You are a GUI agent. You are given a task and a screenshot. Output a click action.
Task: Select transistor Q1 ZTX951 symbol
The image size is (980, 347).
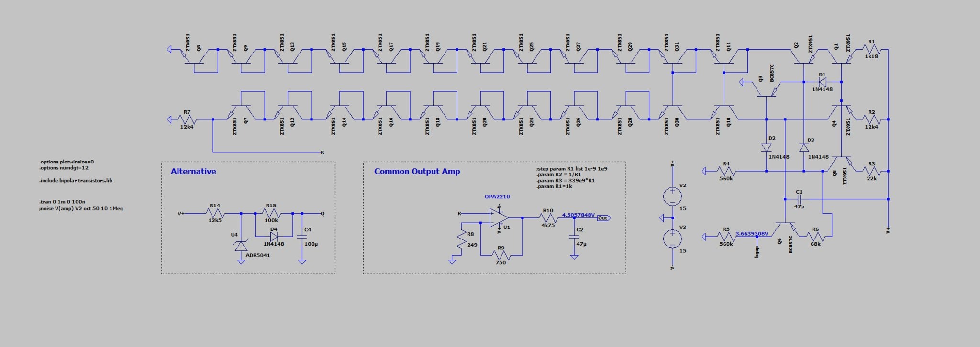click(841, 56)
